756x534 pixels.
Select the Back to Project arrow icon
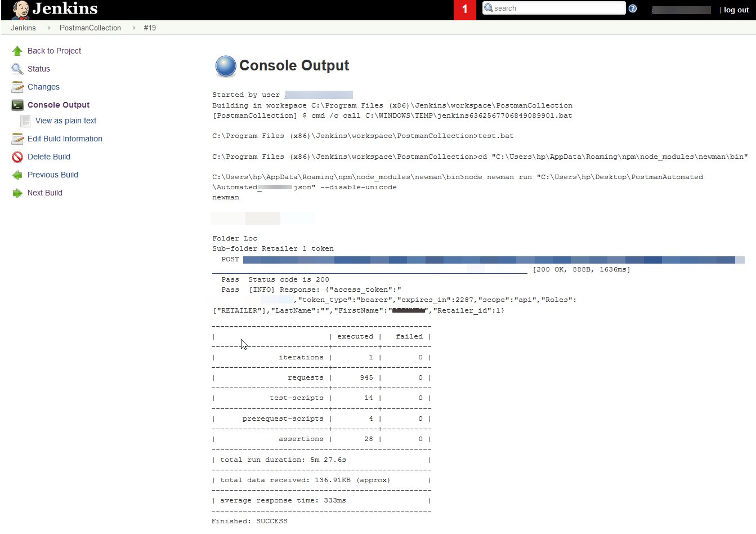pos(18,50)
